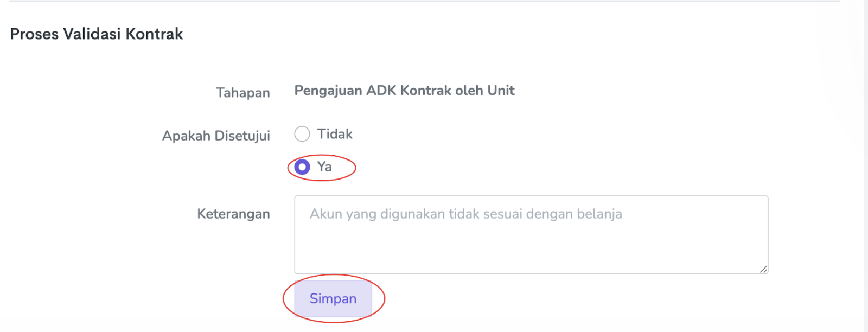868x332 pixels.
Task: Click the empty circle beside Tidak
Action: pyautogui.click(x=302, y=134)
